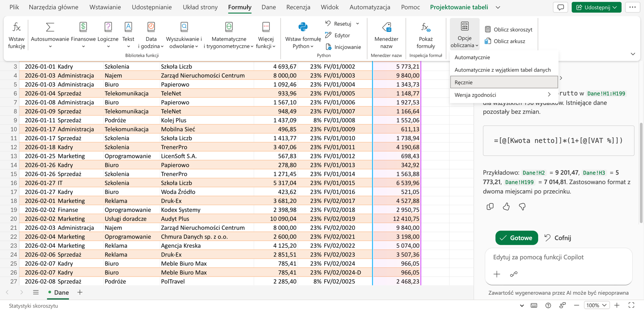The image size is (644, 310).
Task: Click the Gotowe button
Action: pos(516,238)
